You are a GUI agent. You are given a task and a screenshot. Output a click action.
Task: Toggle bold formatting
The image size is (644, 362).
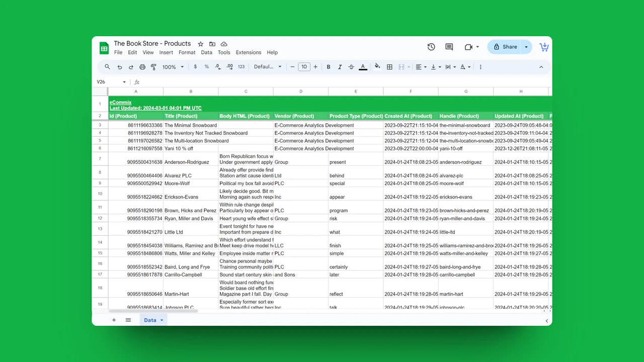tap(329, 67)
